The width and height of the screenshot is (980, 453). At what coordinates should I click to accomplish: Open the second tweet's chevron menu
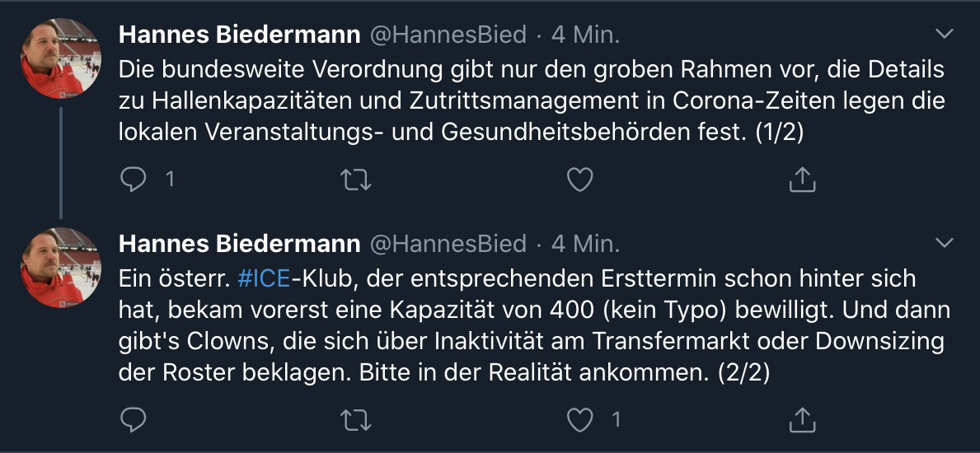pos(945,242)
